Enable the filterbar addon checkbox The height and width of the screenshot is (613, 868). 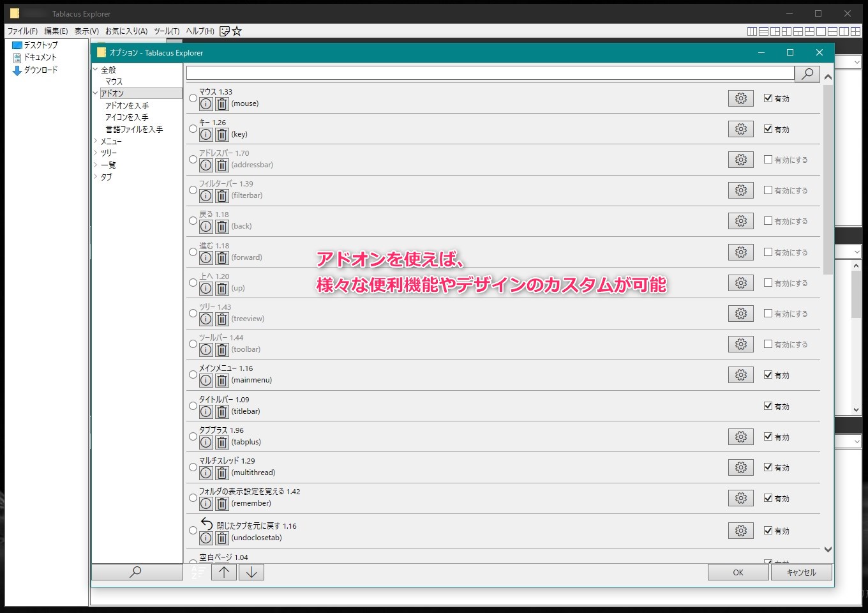[768, 190]
